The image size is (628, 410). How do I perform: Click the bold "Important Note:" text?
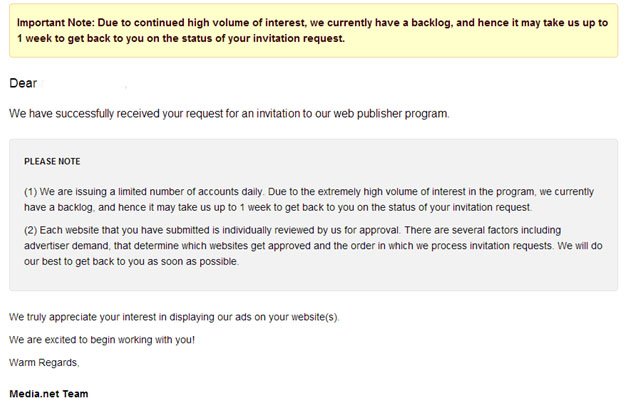click(56, 23)
